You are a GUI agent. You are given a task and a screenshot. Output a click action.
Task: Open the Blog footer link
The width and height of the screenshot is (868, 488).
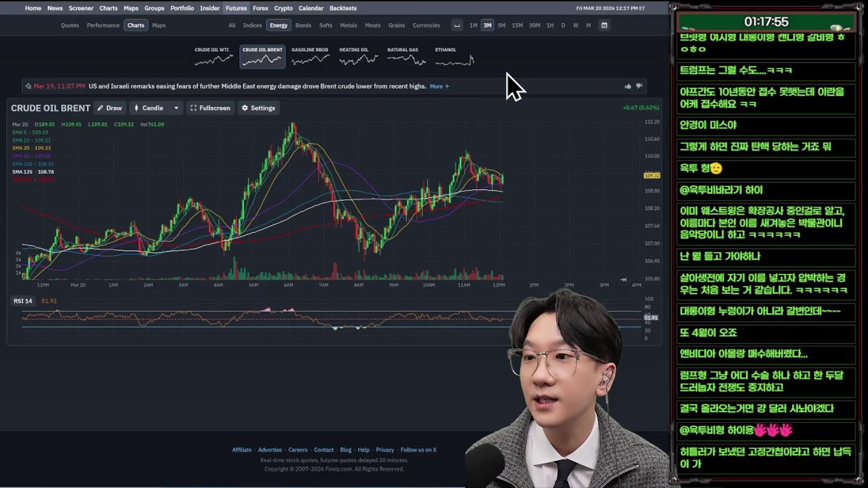click(346, 450)
